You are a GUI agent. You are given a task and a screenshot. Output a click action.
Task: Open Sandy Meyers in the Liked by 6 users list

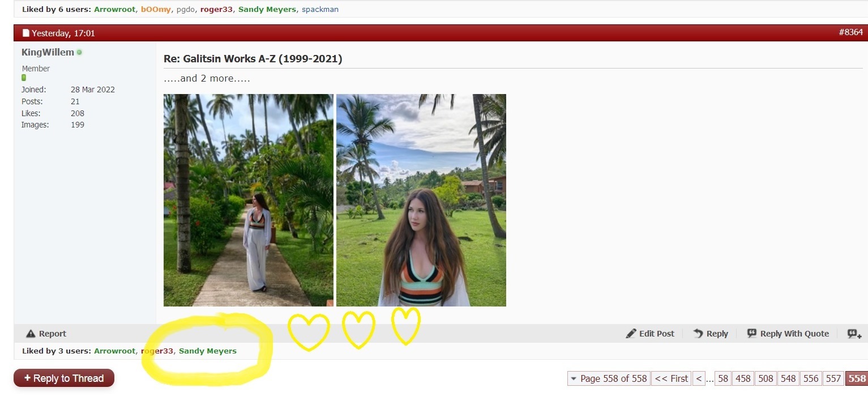click(267, 10)
